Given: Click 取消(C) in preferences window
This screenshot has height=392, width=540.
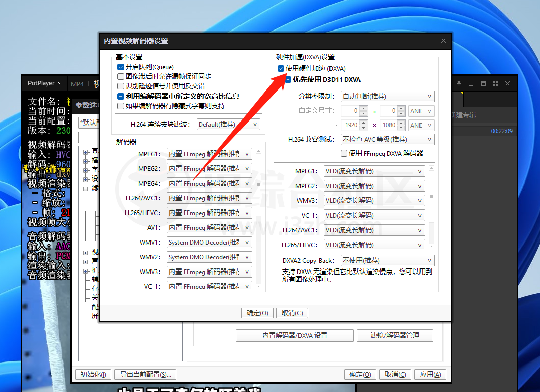Looking at the screenshot, I should pyautogui.click(x=396, y=374).
